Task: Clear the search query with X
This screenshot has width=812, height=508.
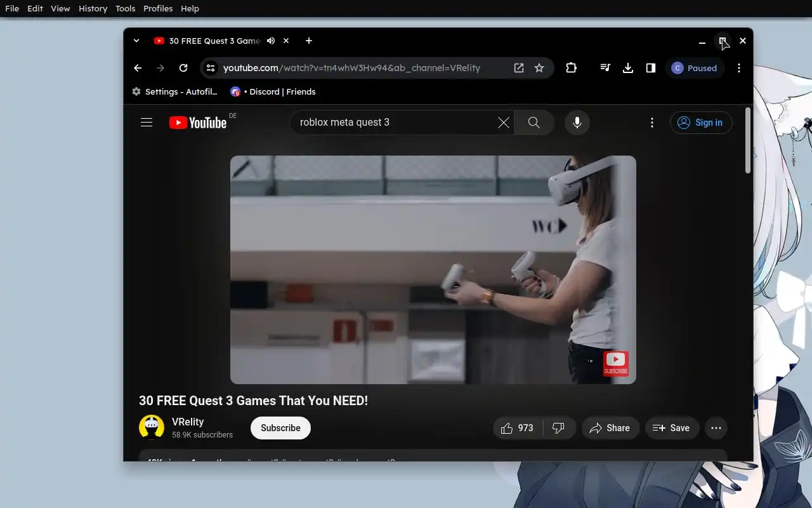Action: 504,123
